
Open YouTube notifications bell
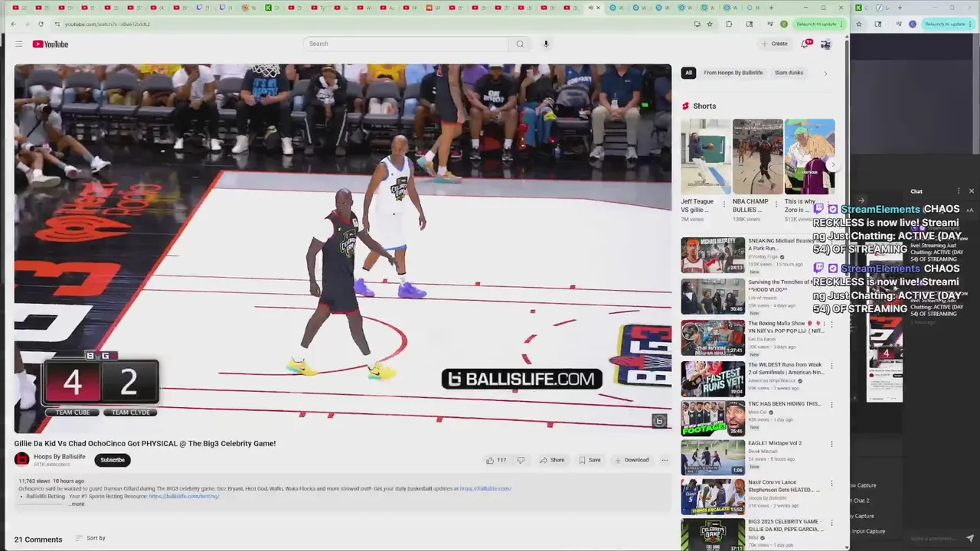pos(805,44)
